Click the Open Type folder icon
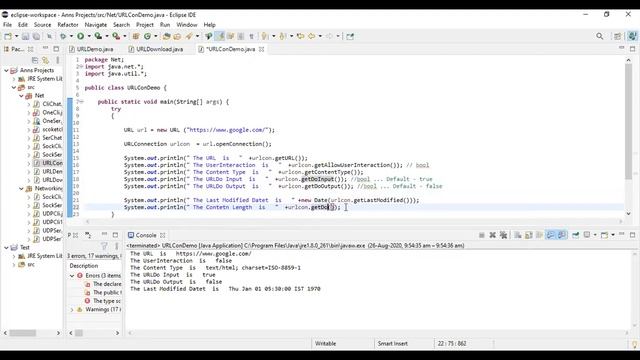The image size is (640, 360). 166,36
